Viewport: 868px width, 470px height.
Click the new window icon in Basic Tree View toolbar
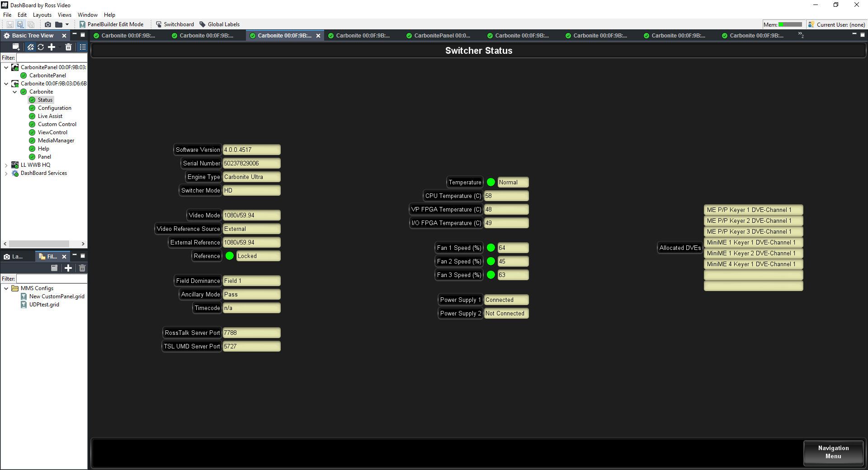16,47
